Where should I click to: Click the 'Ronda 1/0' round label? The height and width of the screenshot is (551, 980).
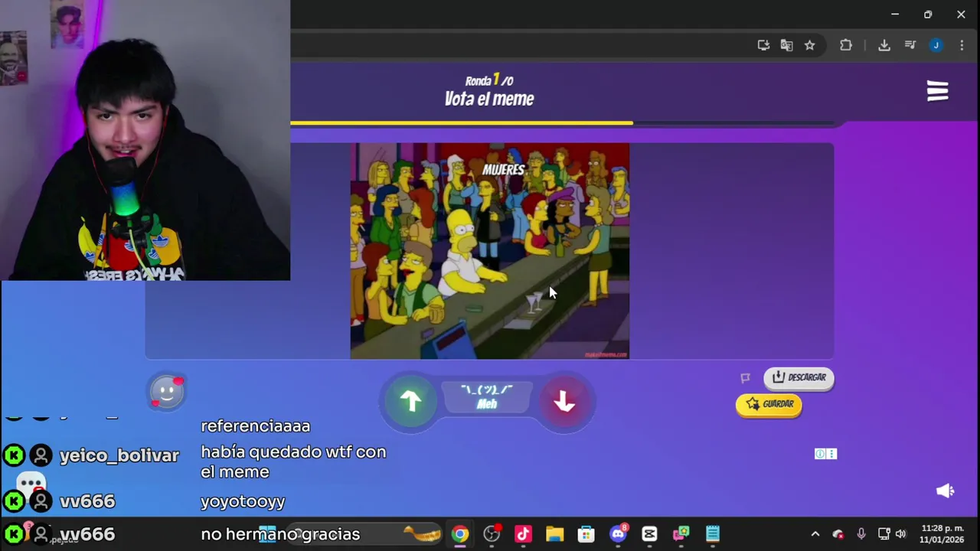[x=489, y=80]
